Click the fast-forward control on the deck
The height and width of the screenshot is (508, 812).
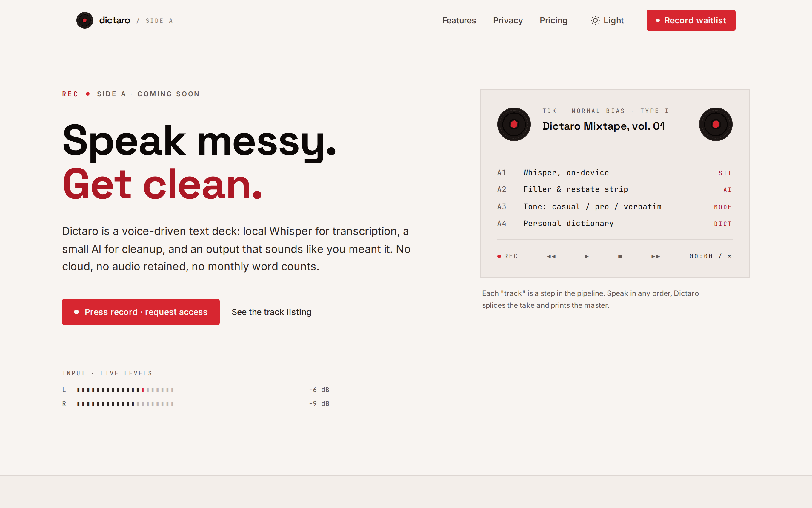tap(655, 256)
